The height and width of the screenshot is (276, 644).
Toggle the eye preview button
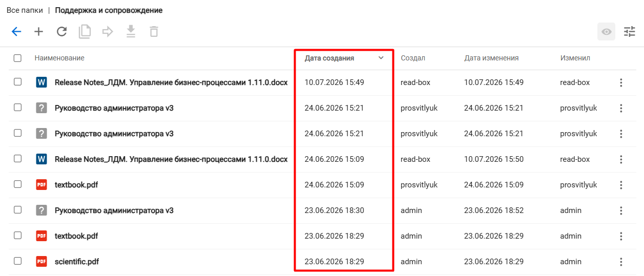pyautogui.click(x=607, y=32)
